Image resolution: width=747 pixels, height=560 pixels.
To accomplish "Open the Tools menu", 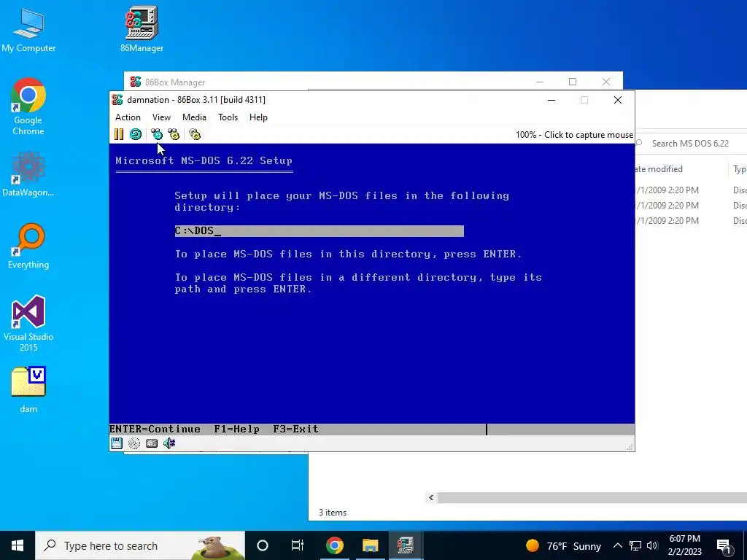I will point(228,117).
